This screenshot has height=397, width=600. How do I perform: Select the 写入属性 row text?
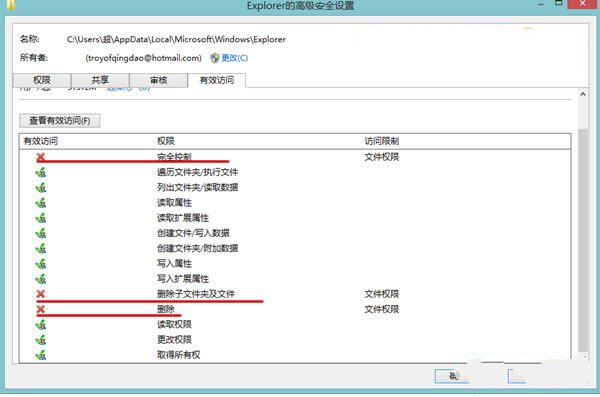[x=174, y=263]
